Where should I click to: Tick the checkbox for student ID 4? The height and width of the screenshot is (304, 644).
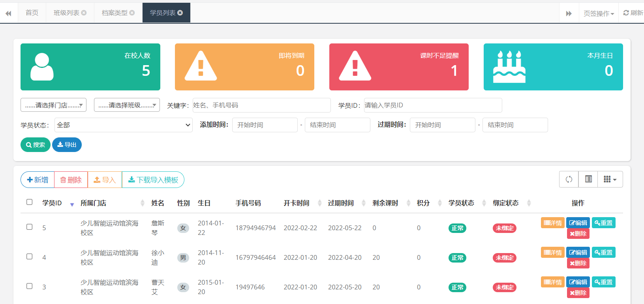click(x=29, y=256)
